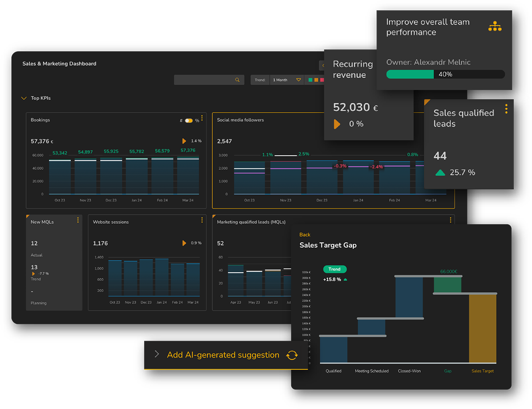Screen dimensions: 532x409
Task: Open the kebab menu on Website sessions card
Action: point(202,220)
